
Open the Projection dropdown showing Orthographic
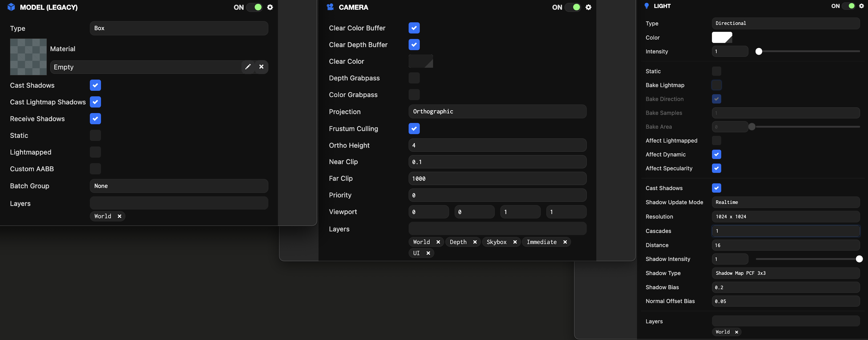click(497, 111)
